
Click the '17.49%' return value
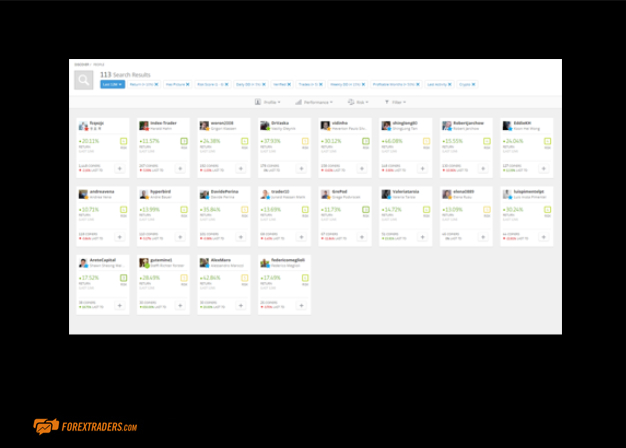point(271,278)
